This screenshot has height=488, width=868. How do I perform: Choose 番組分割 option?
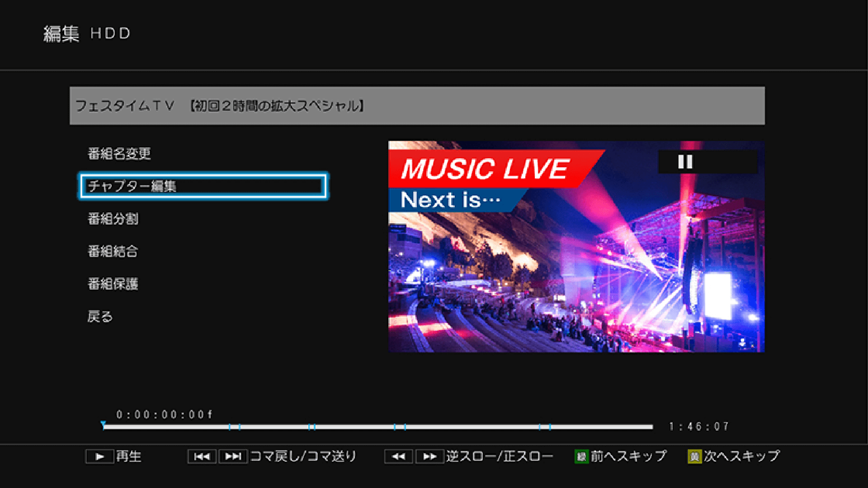[x=113, y=219]
